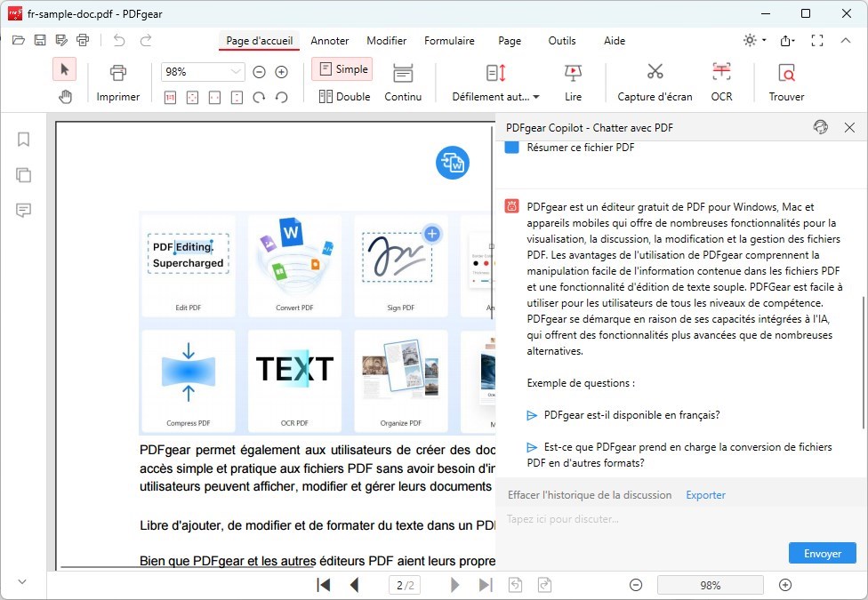Switch to the Annoter tab

click(329, 40)
